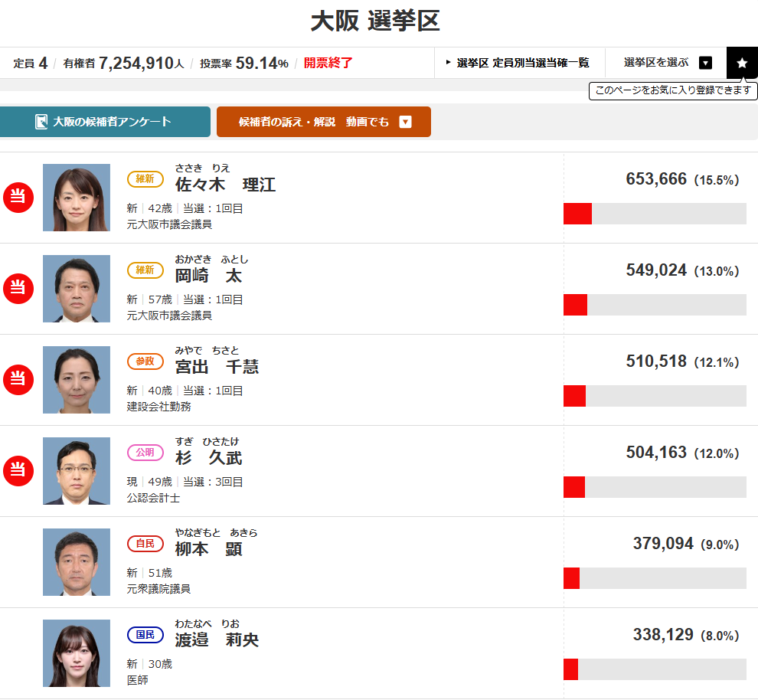Expand 候補者の訴え・解説 動画でも dropdown arrow

click(406, 122)
